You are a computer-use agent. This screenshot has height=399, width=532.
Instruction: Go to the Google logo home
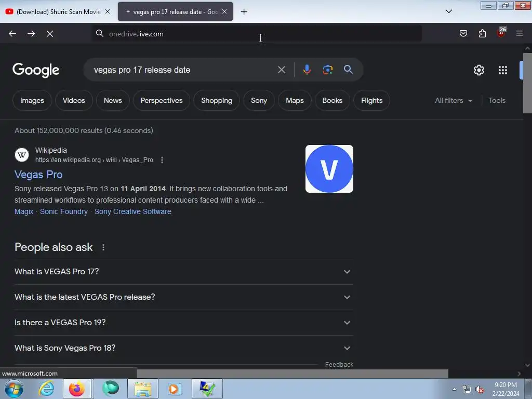tap(36, 70)
